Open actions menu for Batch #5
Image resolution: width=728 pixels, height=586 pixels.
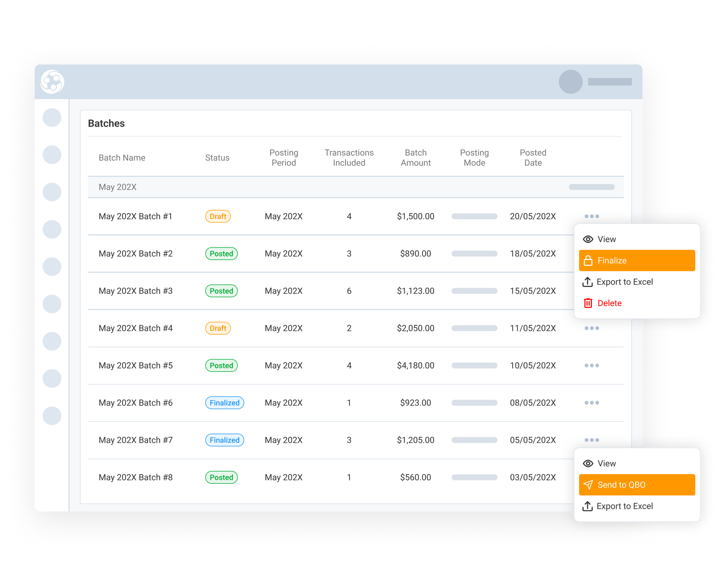pos(591,366)
